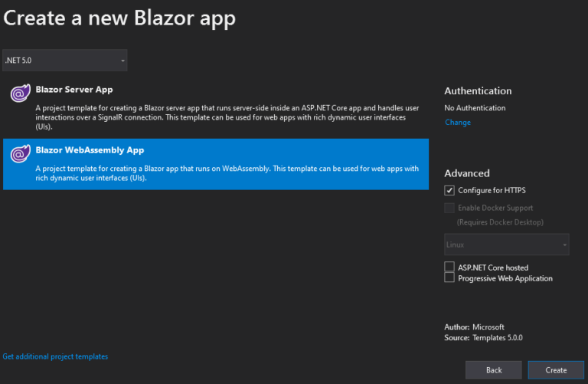
Task: Click the Advanced section heading
Action: click(467, 173)
